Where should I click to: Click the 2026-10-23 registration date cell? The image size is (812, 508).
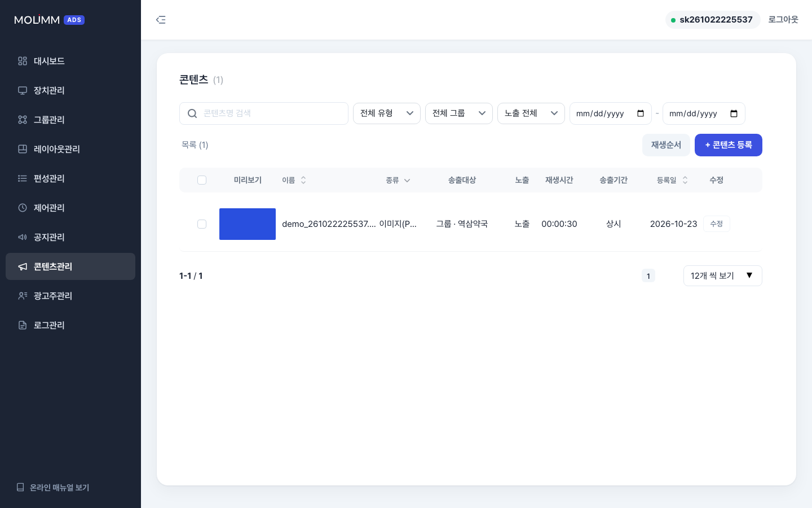coord(673,224)
